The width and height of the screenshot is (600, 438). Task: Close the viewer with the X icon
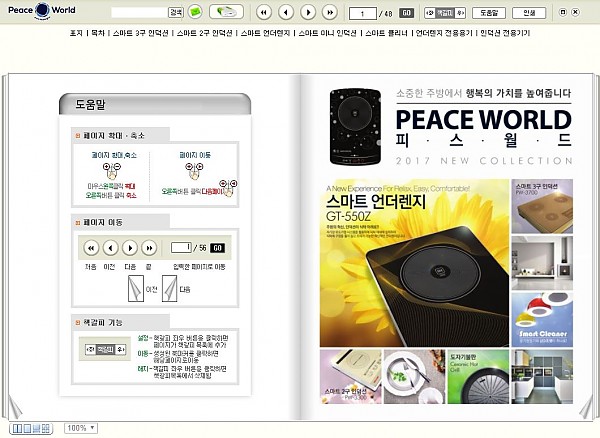(575, 12)
